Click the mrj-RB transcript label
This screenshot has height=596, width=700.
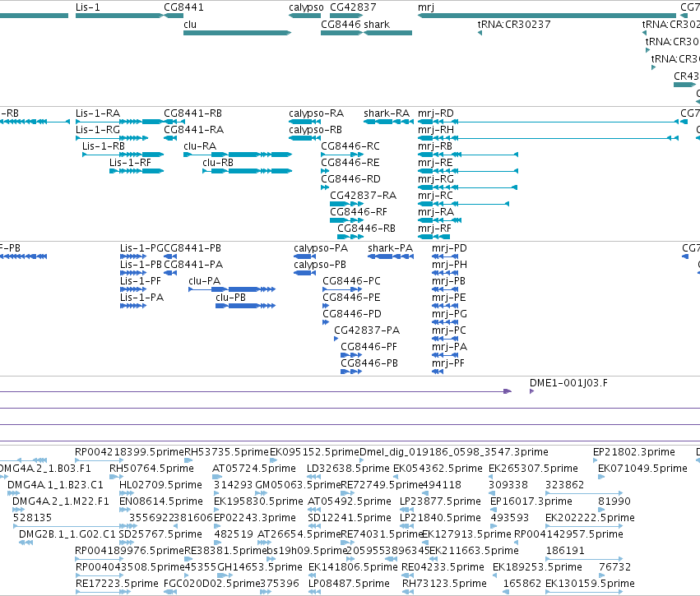coord(435,146)
